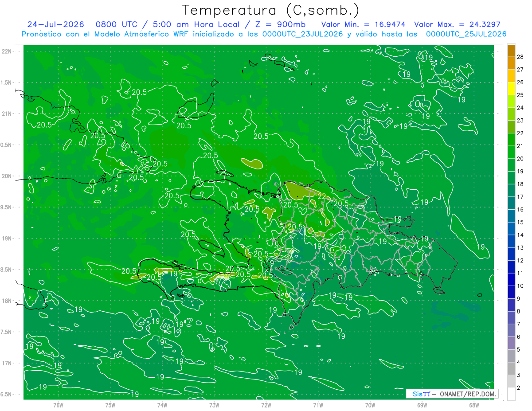
Task: Click the "70W" longitude axis label
Action: pyautogui.click(x=370, y=405)
